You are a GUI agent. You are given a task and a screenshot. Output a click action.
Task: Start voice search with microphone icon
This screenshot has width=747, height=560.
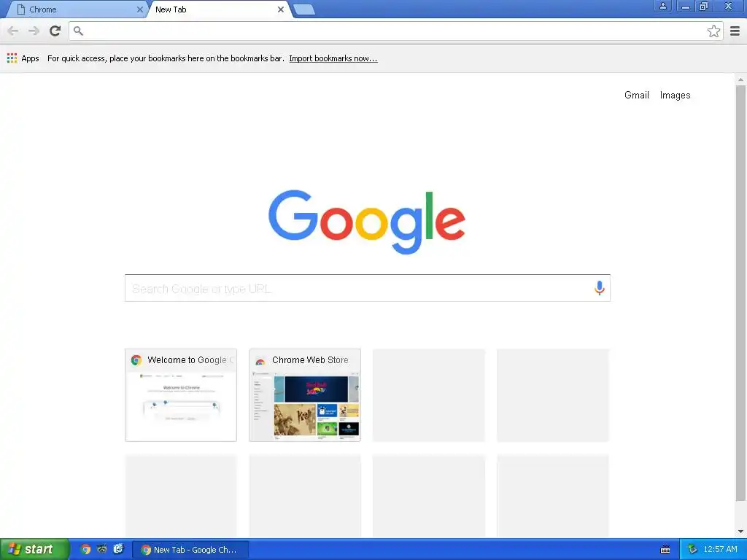pyautogui.click(x=599, y=287)
